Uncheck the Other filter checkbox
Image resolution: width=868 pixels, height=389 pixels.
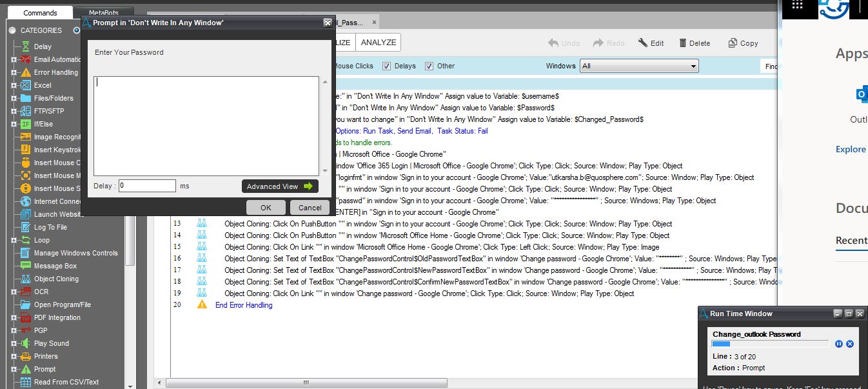429,66
